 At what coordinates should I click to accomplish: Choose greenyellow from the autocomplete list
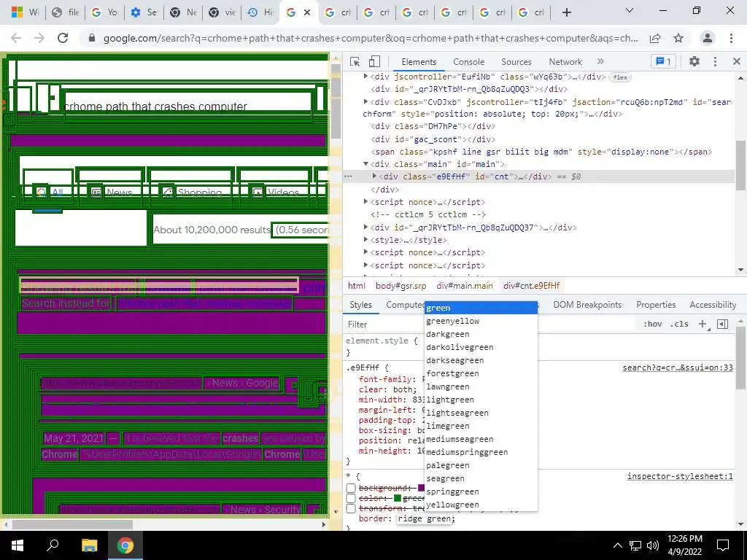point(481,321)
